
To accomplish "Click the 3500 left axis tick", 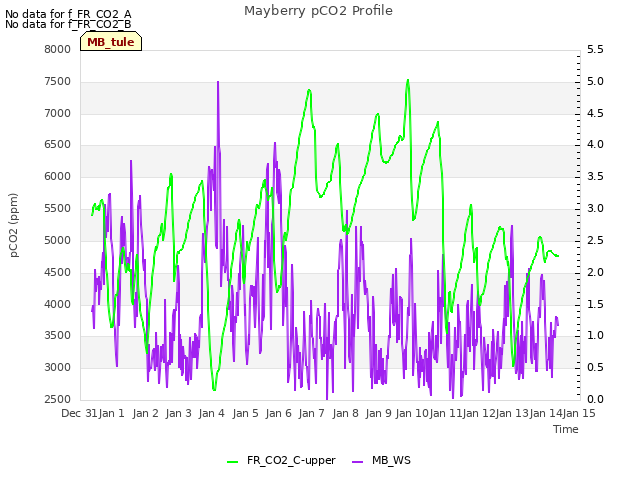I will (58, 336).
